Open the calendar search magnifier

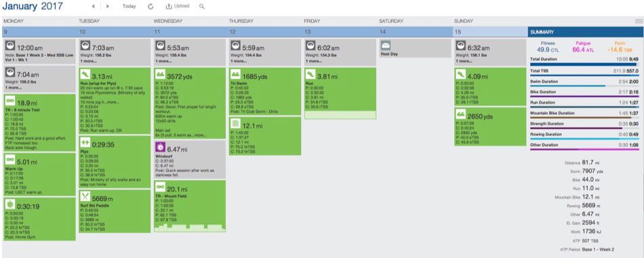(x=201, y=6)
